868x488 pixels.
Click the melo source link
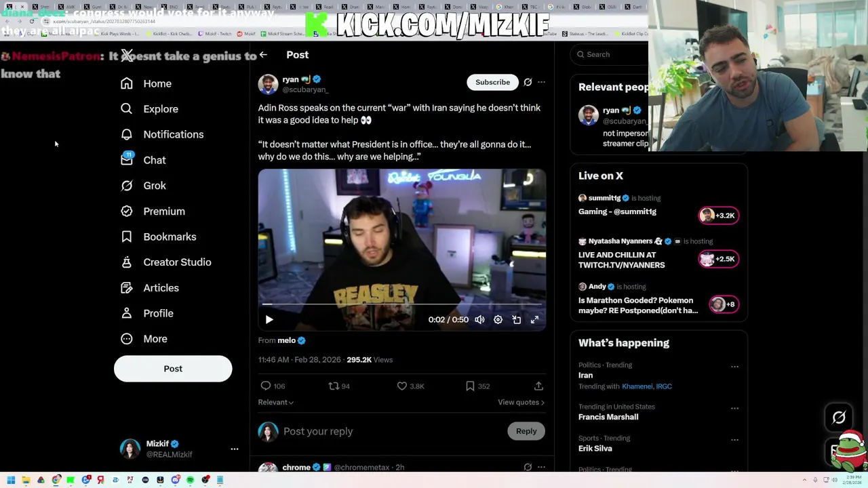point(291,340)
